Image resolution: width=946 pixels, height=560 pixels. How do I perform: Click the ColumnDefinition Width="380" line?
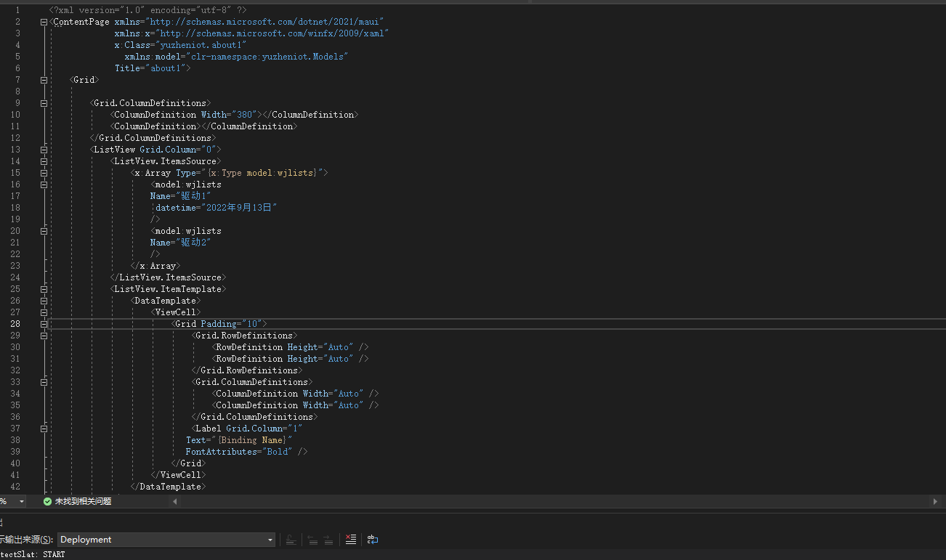point(233,115)
